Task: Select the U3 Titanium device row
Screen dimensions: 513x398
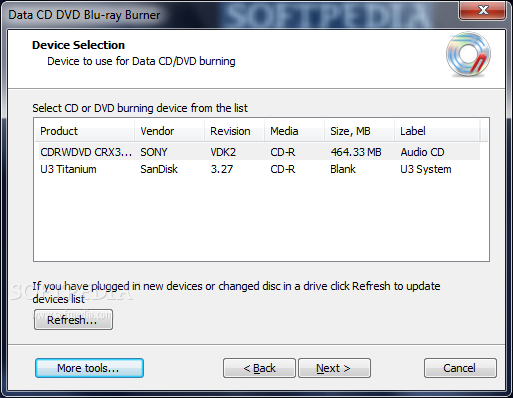Action: pyautogui.click(x=259, y=169)
